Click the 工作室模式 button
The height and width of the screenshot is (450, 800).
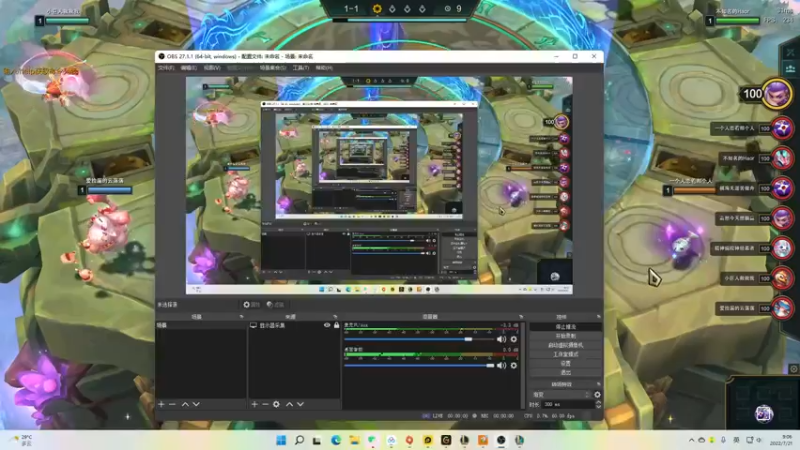565,354
